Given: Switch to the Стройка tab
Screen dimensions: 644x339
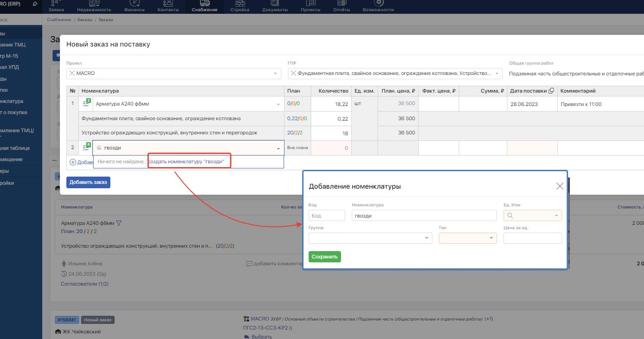Looking at the screenshot, I should pos(240,6).
